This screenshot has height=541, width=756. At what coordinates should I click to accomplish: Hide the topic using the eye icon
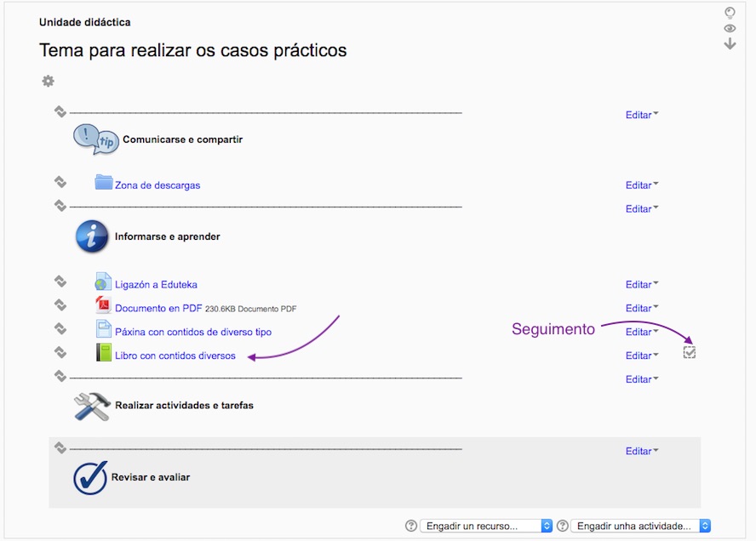click(730, 28)
